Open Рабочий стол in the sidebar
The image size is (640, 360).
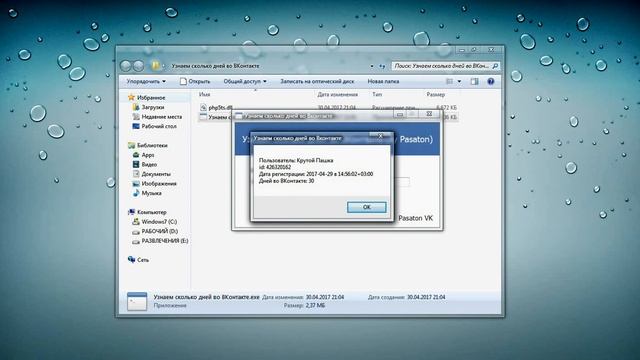pyautogui.click(x=159, y=126)
